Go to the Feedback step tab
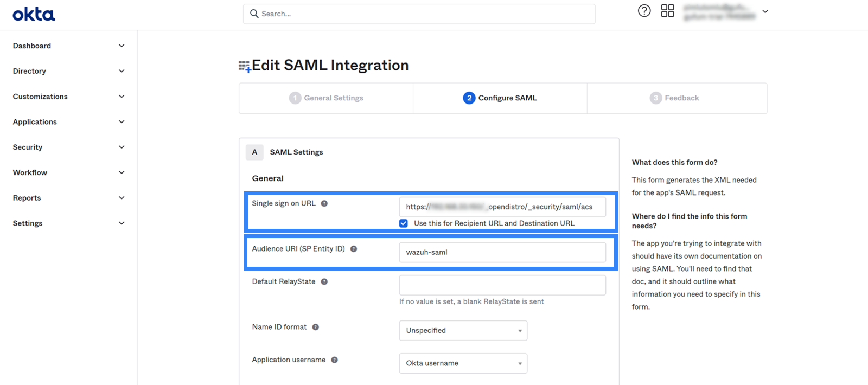The image size is (868, 385). point(677,98)
